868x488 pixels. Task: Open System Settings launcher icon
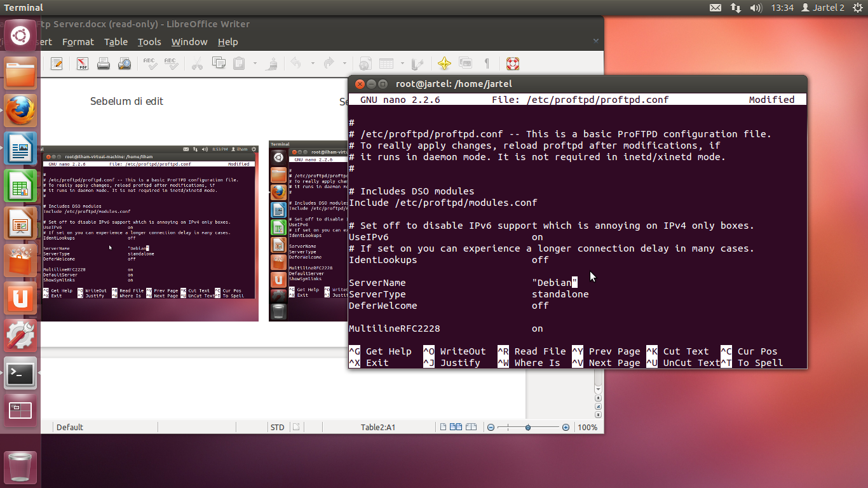[x=20, y=336]
